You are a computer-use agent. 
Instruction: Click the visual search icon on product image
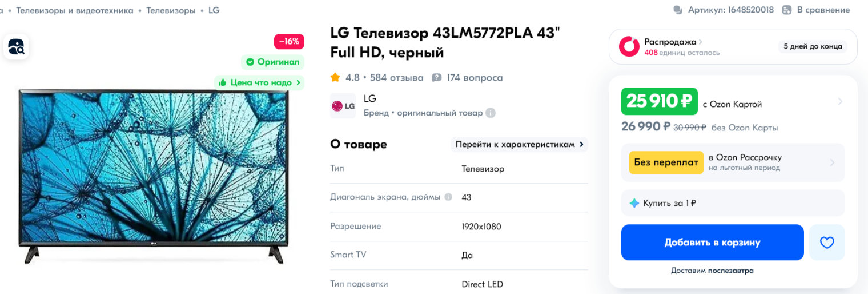tap(16, 46)
